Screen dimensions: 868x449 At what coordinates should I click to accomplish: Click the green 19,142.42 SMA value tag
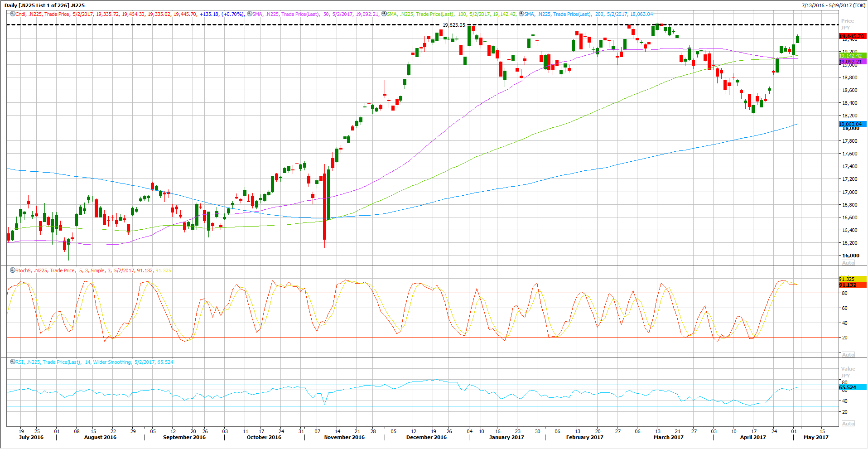click(852, 56)
